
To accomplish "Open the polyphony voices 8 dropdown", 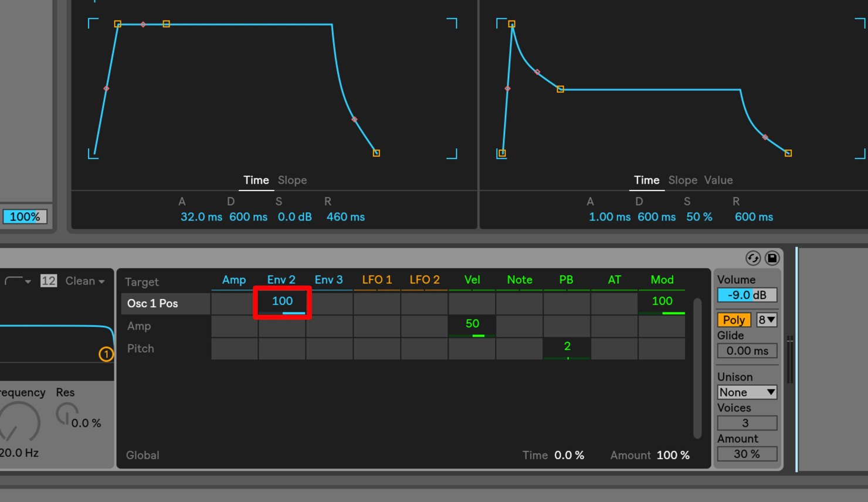I will coord(767,320).
